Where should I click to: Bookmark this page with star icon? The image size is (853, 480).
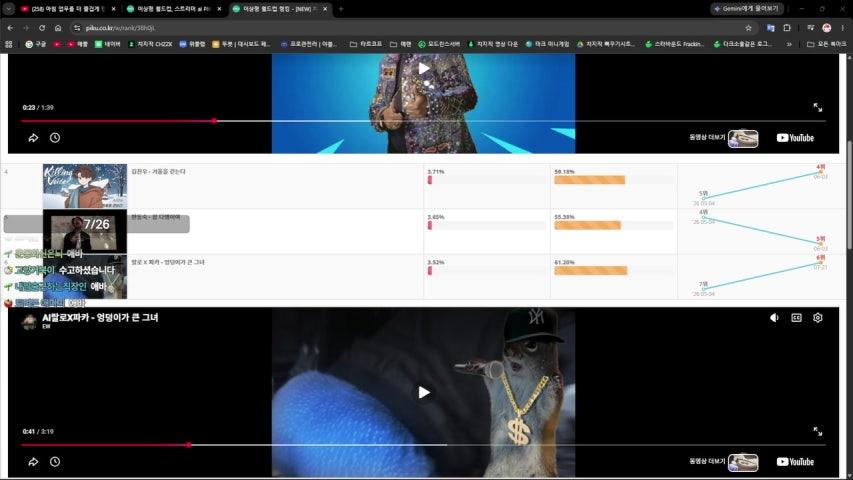pyautogui.click(x=748, y=28)
